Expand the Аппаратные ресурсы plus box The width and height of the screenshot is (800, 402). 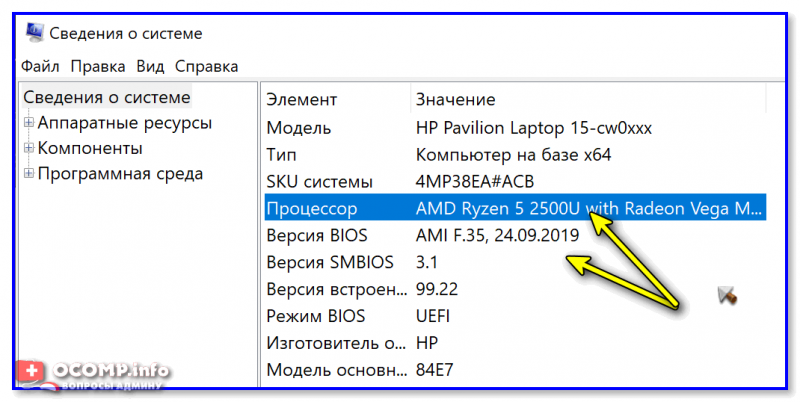pyautogui.click(x=29, y=122)
